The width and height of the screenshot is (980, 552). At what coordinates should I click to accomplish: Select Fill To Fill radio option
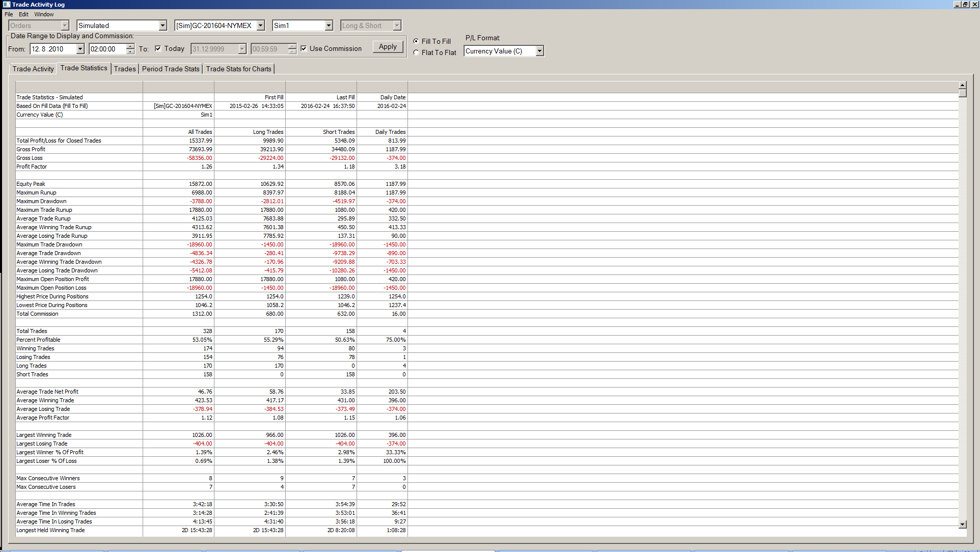[x=416, y=41]
